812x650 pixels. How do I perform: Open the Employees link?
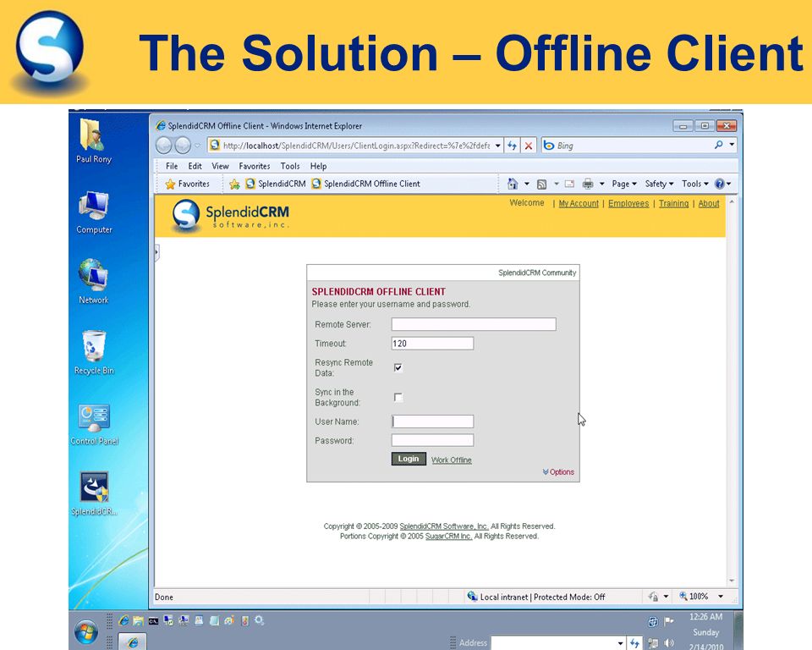[x=628, y=203]
